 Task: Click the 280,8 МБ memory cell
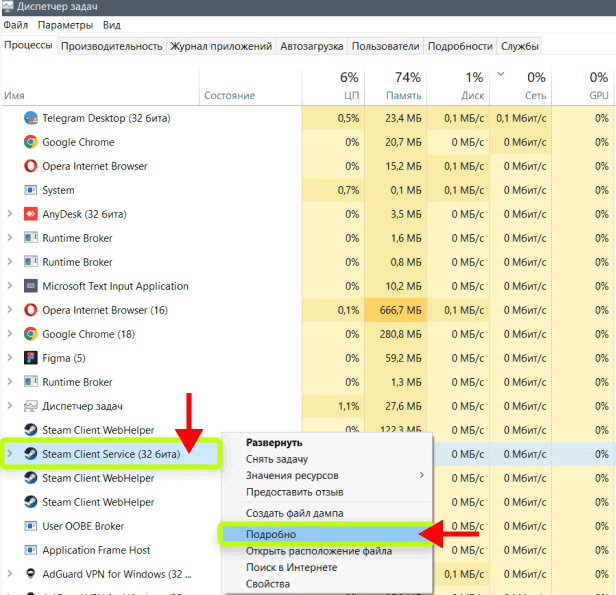pos(396,334)
